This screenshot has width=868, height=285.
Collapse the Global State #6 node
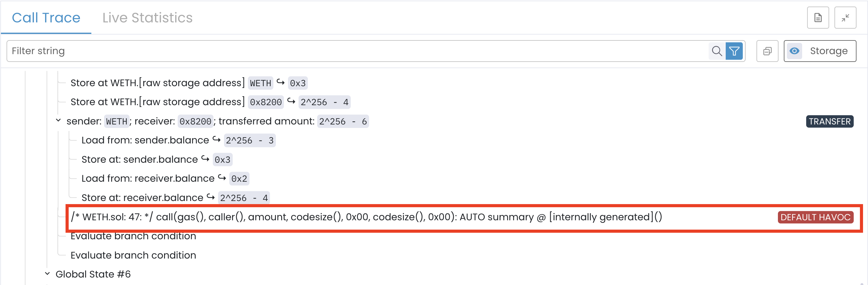coord(48,273)
